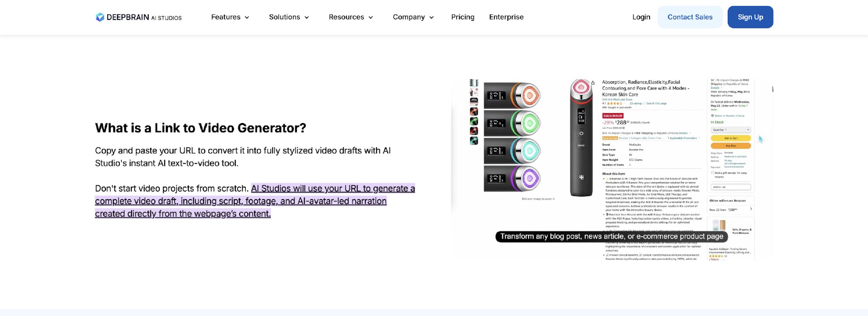Expand the Features dropdown menu
Image resolution: width=868 pixels, height=316 pixels.
(230, 17)
